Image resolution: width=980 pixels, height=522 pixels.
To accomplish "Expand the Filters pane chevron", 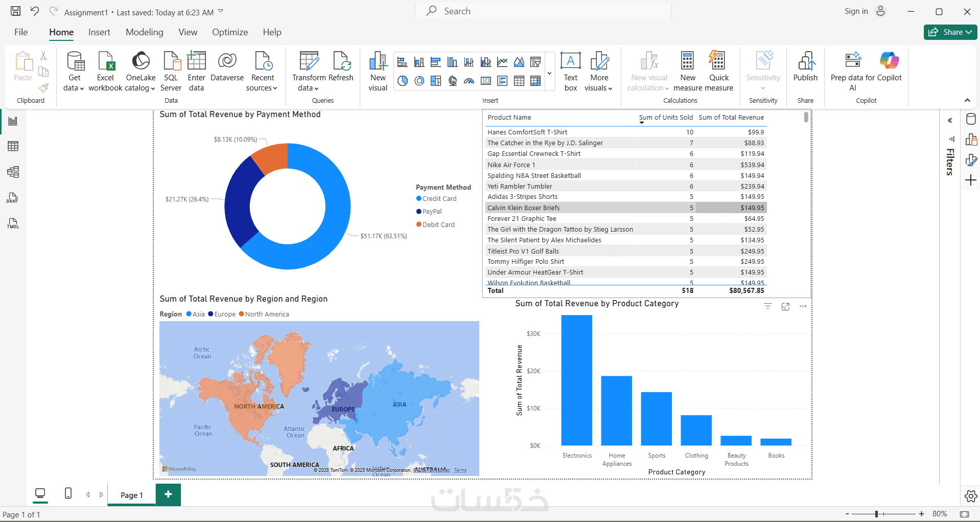I will [950, 121].
